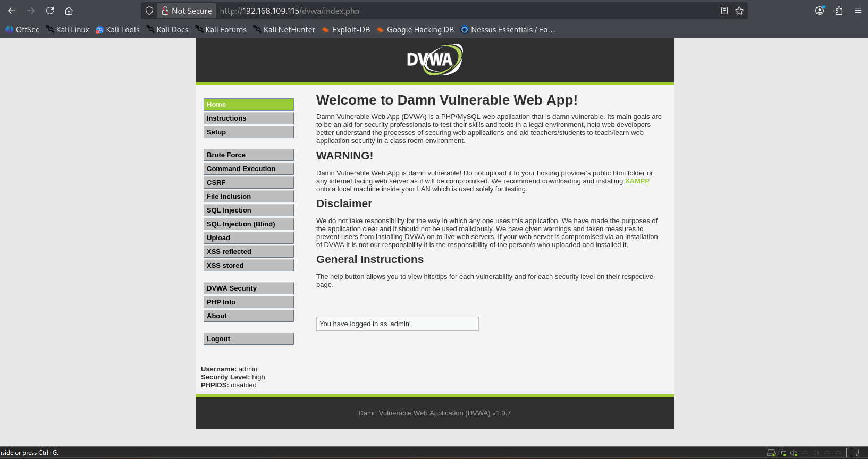The width and height of the screenshot is (868, 459).
Task: Open the tracking protection shield
Action: [x=149, y=11]
